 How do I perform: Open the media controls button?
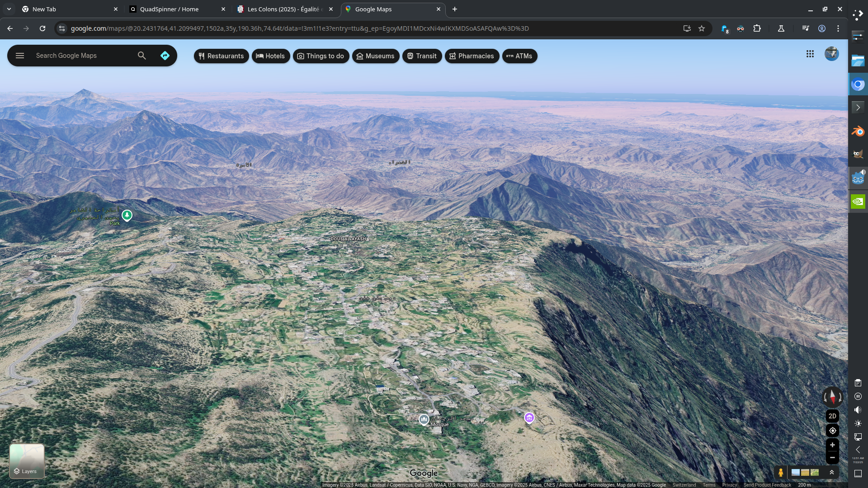pyautogui.click(x=806, y=28)
